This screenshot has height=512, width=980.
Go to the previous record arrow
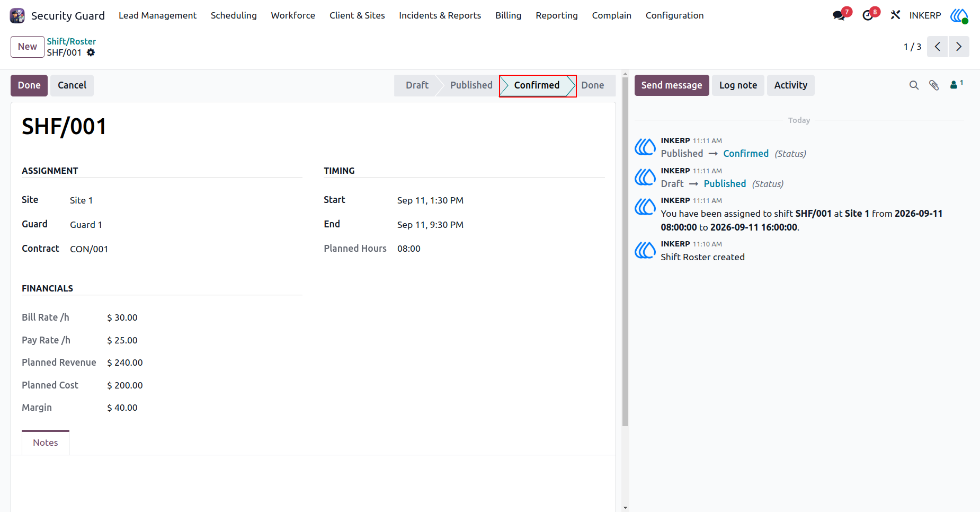tap(937, 47)
